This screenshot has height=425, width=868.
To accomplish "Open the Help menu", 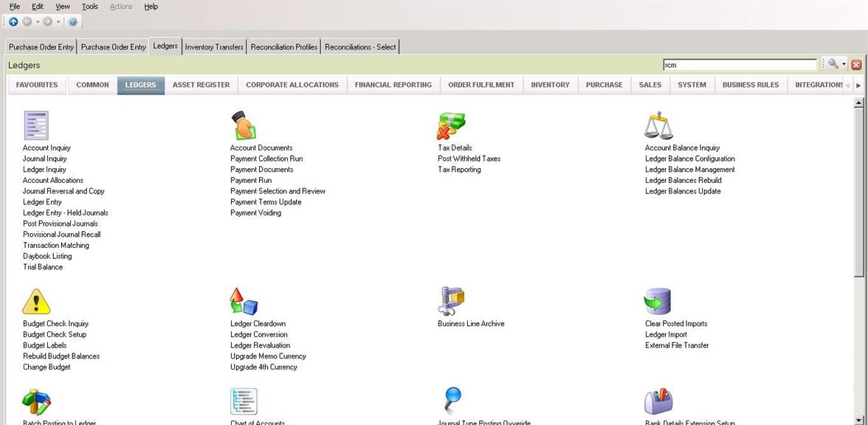I will click(x=151, y=7).
